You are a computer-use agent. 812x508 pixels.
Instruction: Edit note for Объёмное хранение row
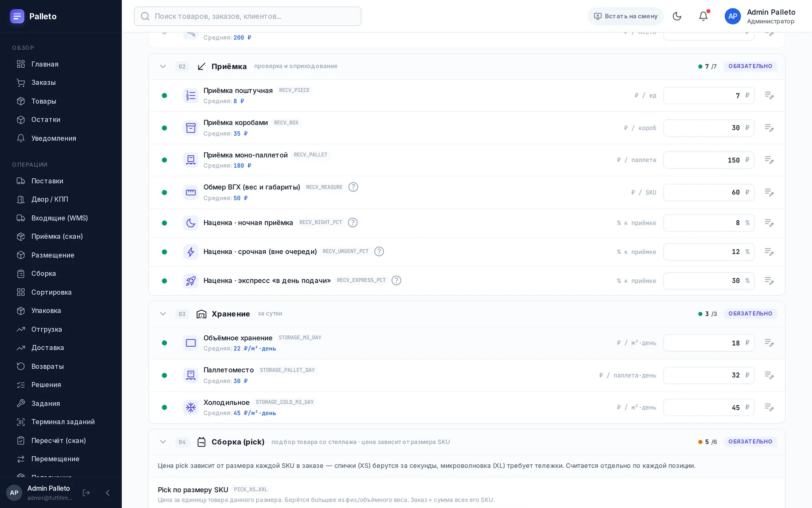tap(769, 343)
